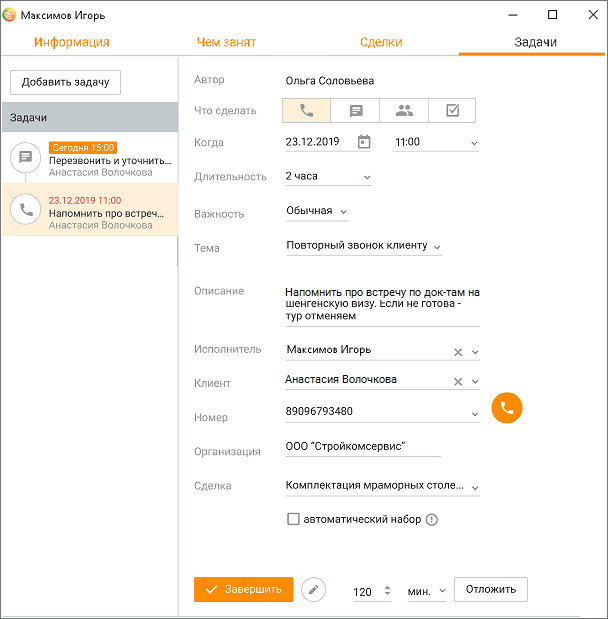Enable the автоматический набор checkbox
608x619 pixels.
(x=293, y=519)
